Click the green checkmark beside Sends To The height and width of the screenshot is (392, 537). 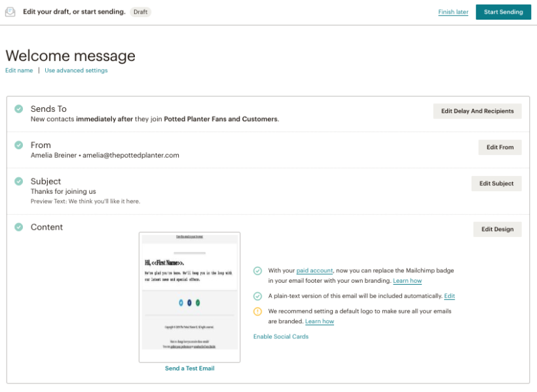click(18, 109)
